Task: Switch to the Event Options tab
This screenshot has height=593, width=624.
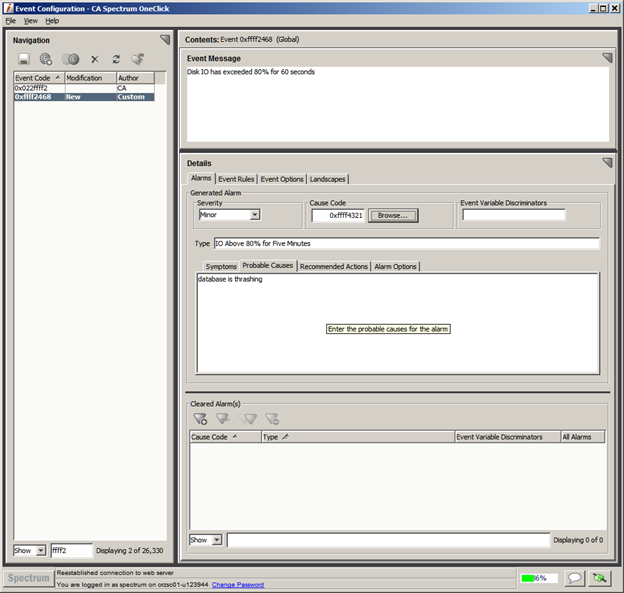Action: pyautogui.click(x=282, y=179)
